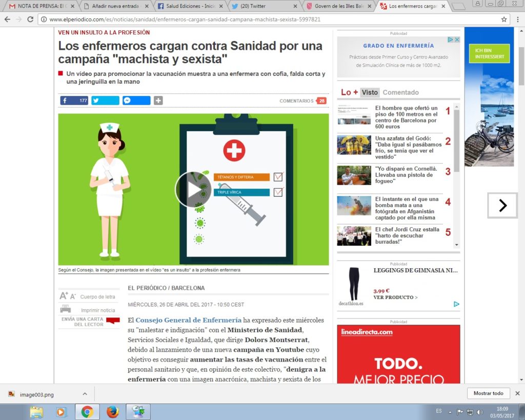Click the printer icon for Imprimir noticia
Viewport: 525px width, 420px height.
click(65, 309)
